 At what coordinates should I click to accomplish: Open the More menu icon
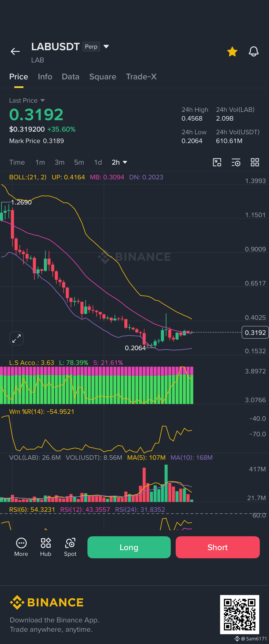tap(21, 547)
